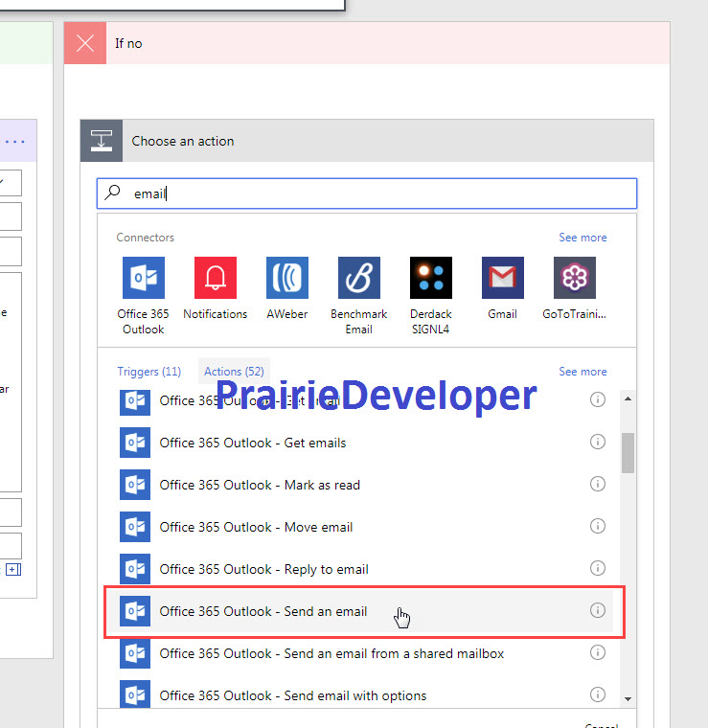Screen dimensions: 708x728
Task: Click the If no branch header
Action: 367,43
